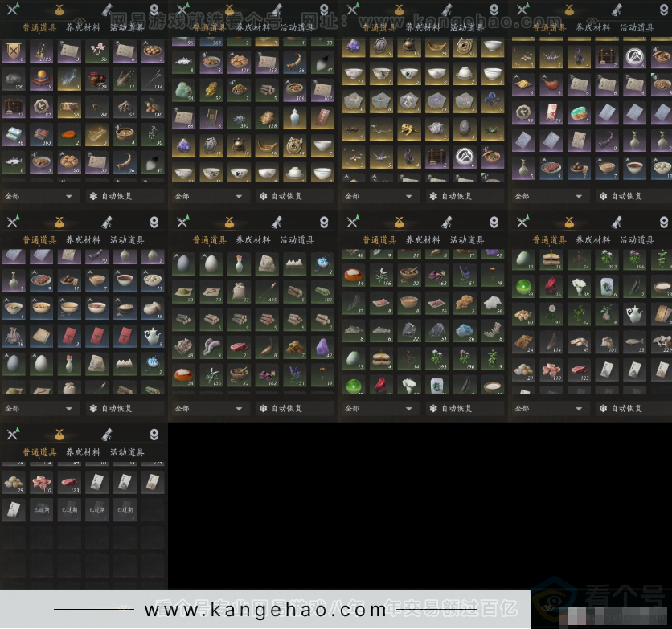Click the golden orb on stand, count 15
Screen dimensions: 672x629
coord(42,80)
